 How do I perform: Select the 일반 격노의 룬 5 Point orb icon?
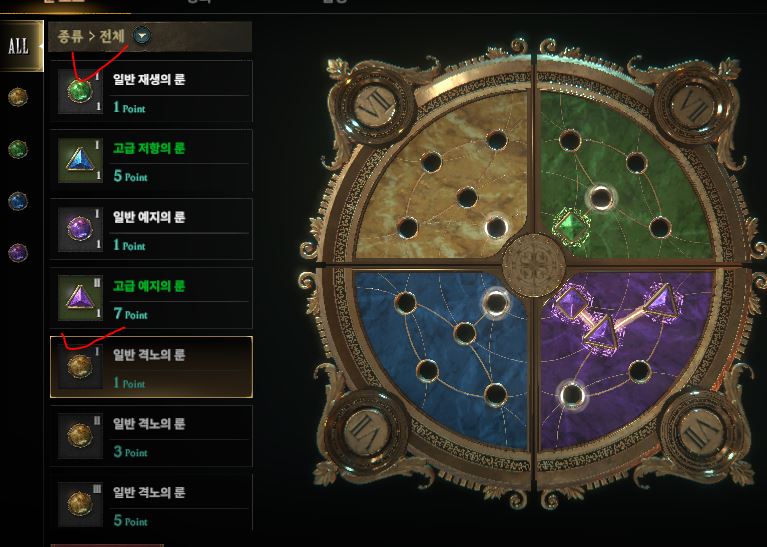point(80,504)
